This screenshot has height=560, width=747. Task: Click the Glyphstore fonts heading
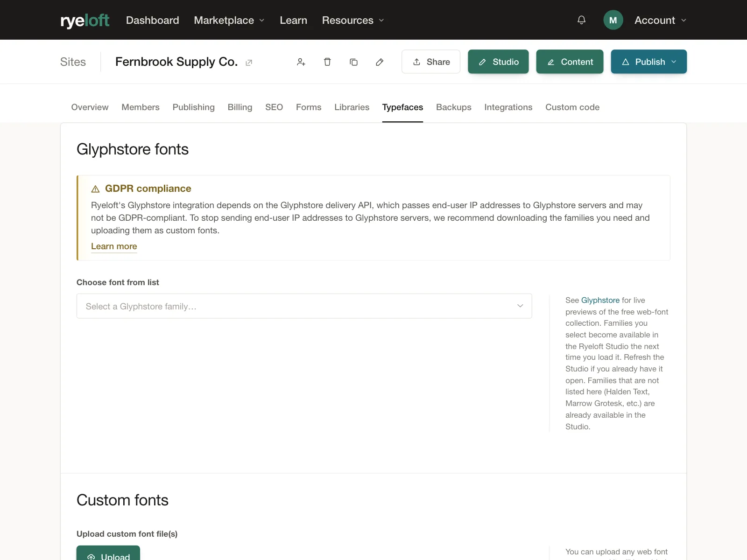click(133, 149)
